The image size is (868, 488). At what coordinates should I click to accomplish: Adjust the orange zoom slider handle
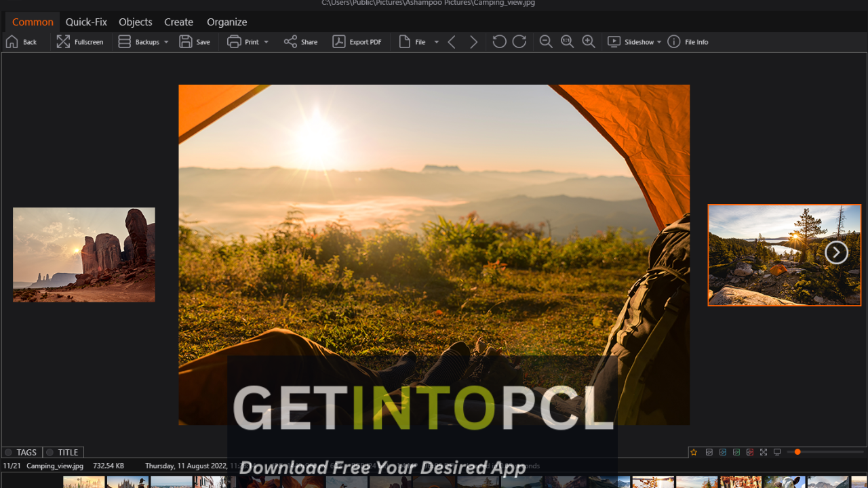[797, 452]
